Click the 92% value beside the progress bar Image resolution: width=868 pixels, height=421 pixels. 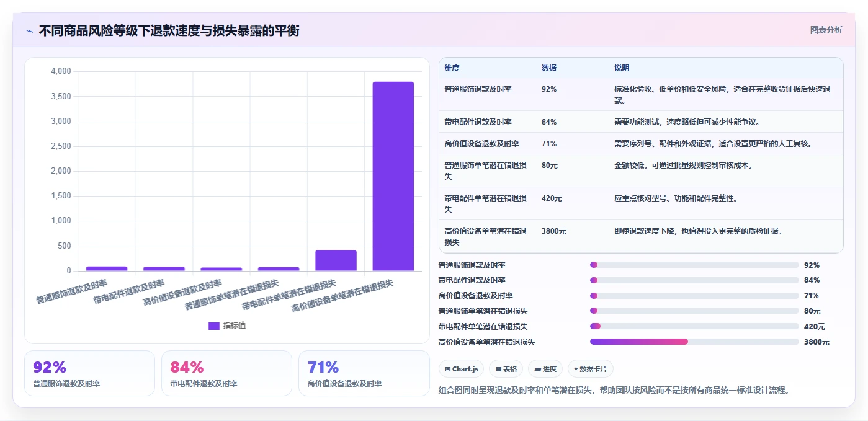[812, 265]
